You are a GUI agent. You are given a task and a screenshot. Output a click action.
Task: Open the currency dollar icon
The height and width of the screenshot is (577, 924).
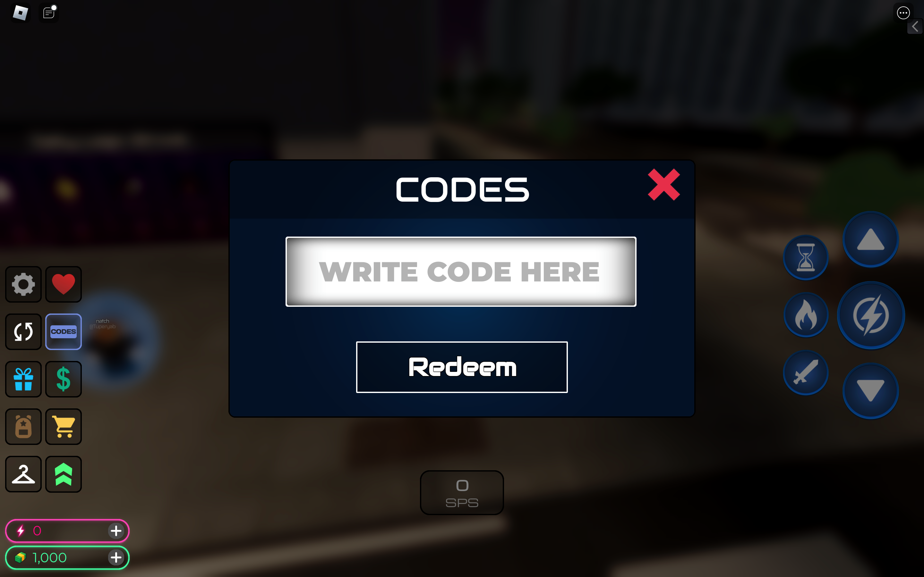64,378
